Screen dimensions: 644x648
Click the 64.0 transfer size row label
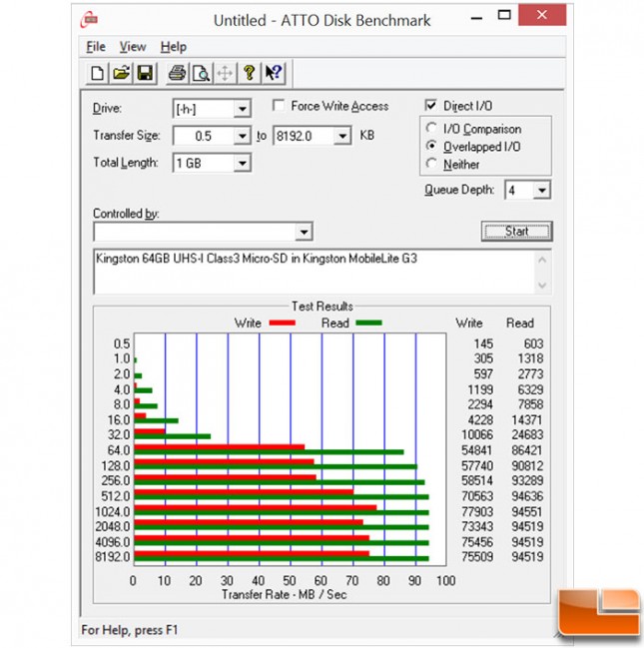point(119,450)
